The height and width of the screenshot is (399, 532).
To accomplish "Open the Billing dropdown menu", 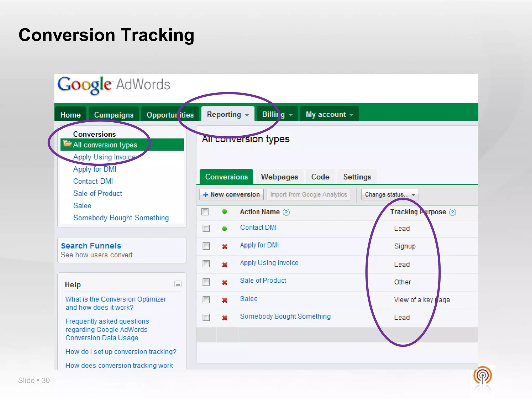I will (277, 114).
